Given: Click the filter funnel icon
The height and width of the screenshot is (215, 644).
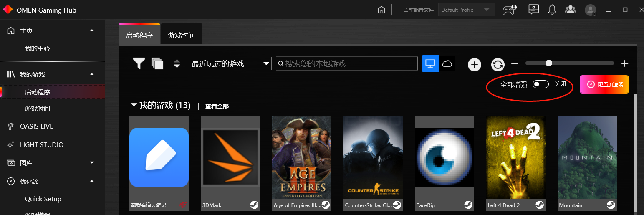Looking at the screenshot, I should (x=139, y=63).
